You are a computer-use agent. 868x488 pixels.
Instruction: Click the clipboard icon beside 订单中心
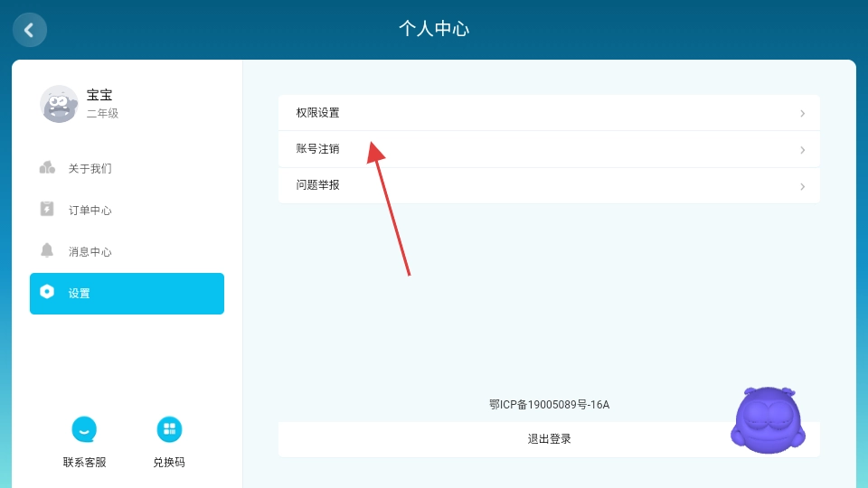click(x=47, y=209)
